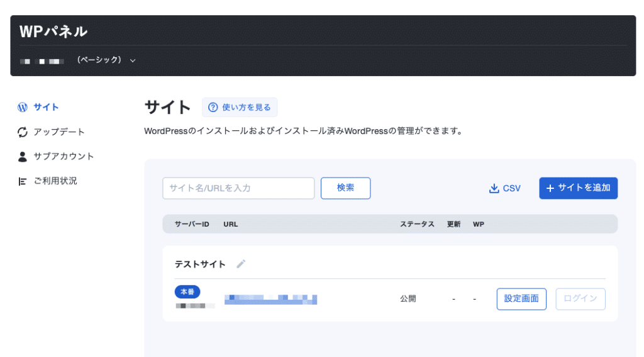Click the pencil edit icon next to テストサイト

click(x=241, y=264)
